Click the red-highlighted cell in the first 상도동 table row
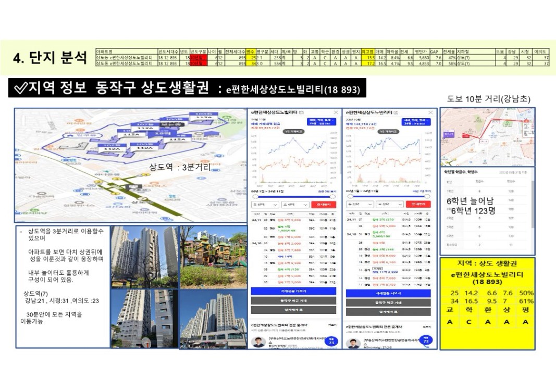The image size is (556, 392). pos(199,57)
